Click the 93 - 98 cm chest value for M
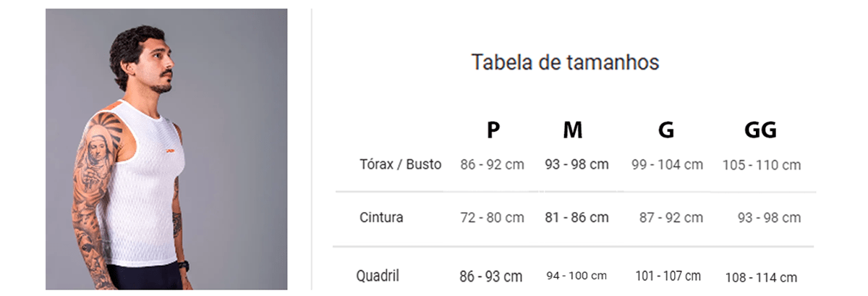The height and width of the screenshot is (296, 868). pyautogui.click(x=576, y=164)
